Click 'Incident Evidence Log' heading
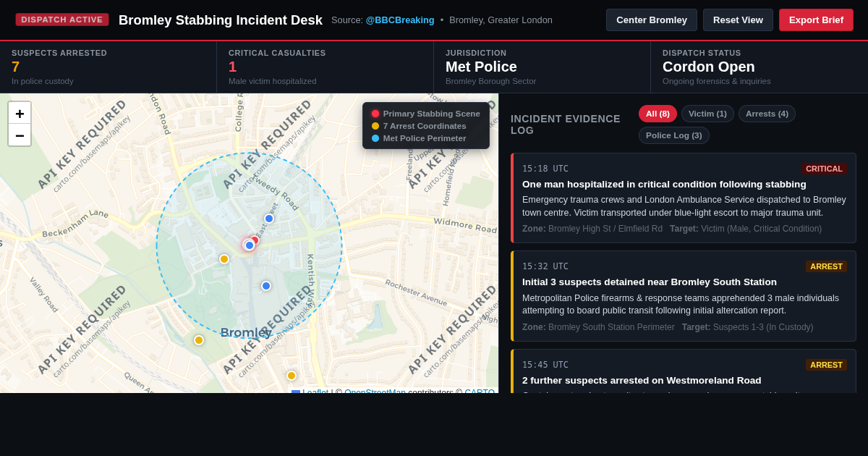Viewport: 868px width, 456px height. tap(566, 124)
